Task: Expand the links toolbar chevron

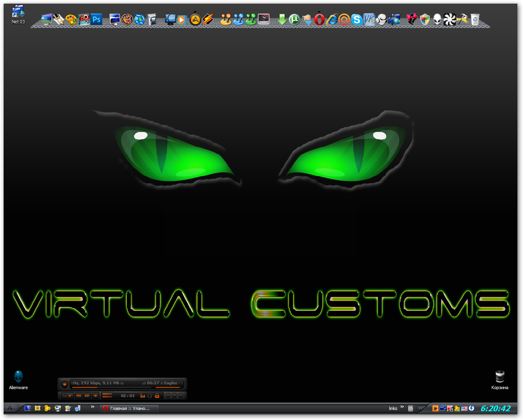Action: 402,406
